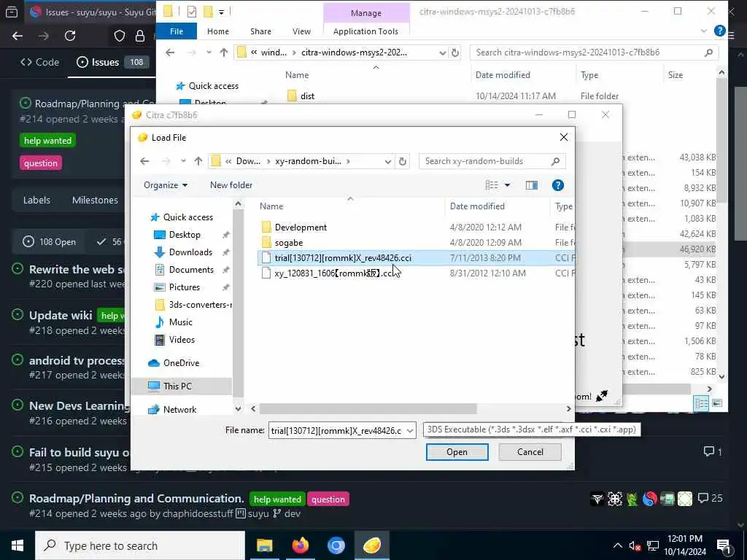Select Downloads in Load File sidebar
The image size is (747, 560).
pos(190,252)
